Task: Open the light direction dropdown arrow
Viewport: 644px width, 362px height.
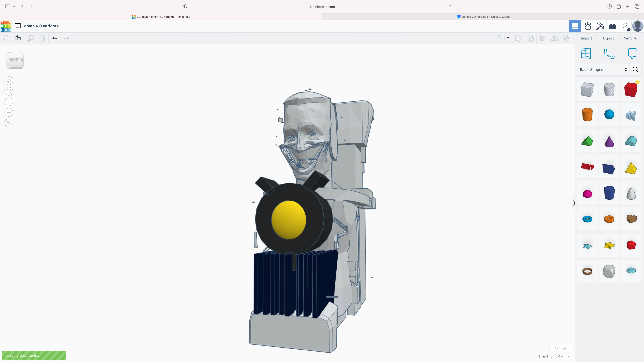Action: [508, 38]
